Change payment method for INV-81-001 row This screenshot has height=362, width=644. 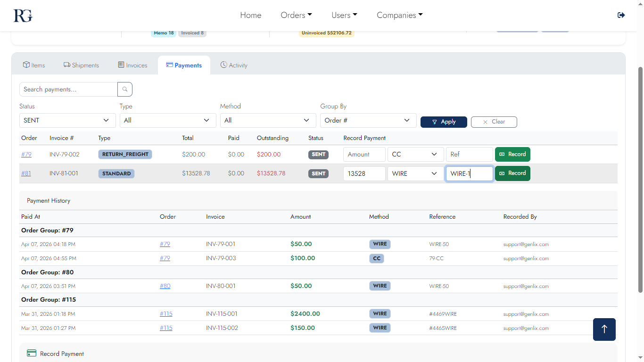415,173
